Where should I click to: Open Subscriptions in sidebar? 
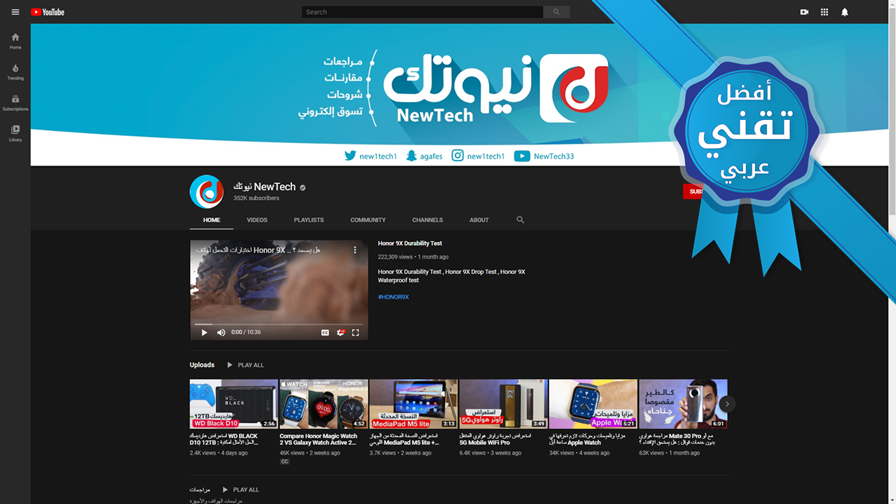coord(15,103)
